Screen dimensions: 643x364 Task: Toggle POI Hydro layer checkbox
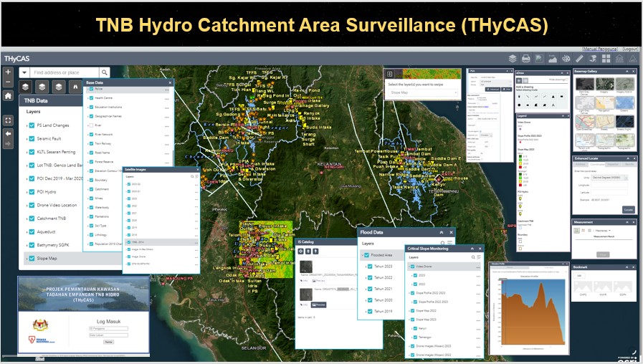click(32, 191)
